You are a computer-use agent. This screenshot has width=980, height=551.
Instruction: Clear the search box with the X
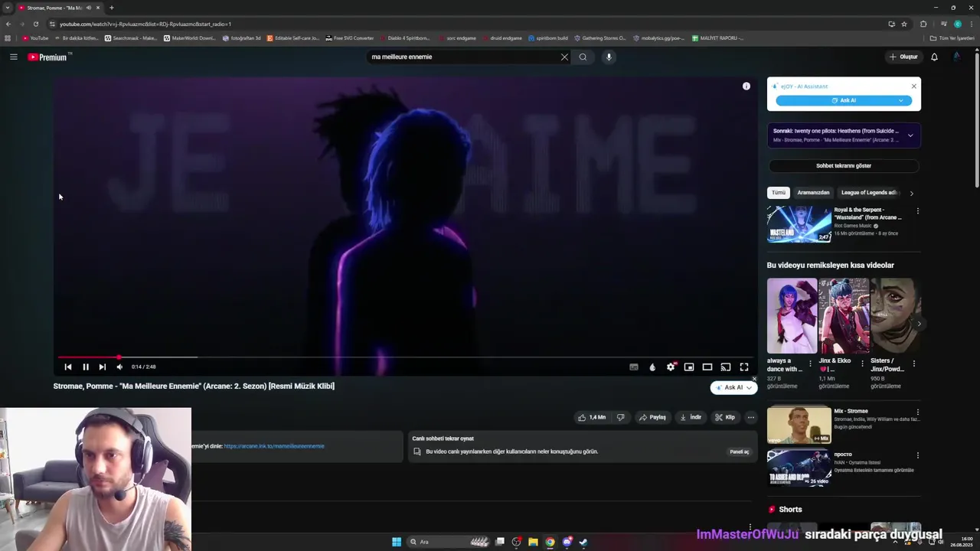tap(564, 57)
